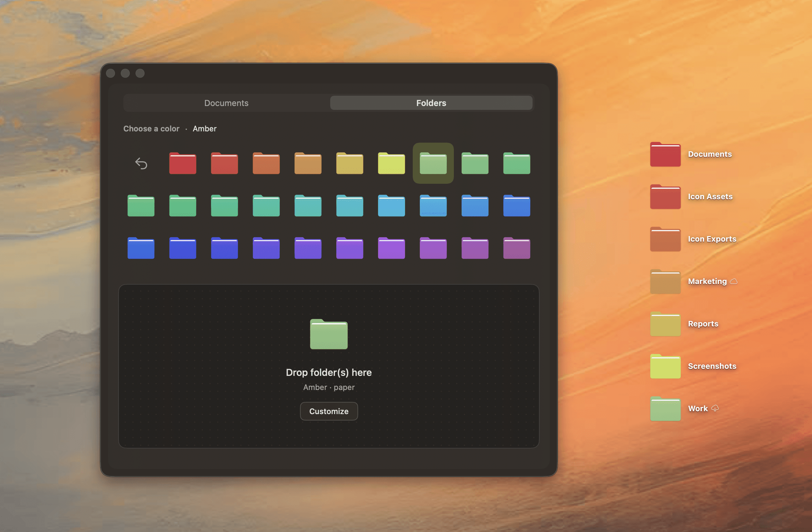
Task: Pick the last magenta folder swatch
Action: point(516,248)
